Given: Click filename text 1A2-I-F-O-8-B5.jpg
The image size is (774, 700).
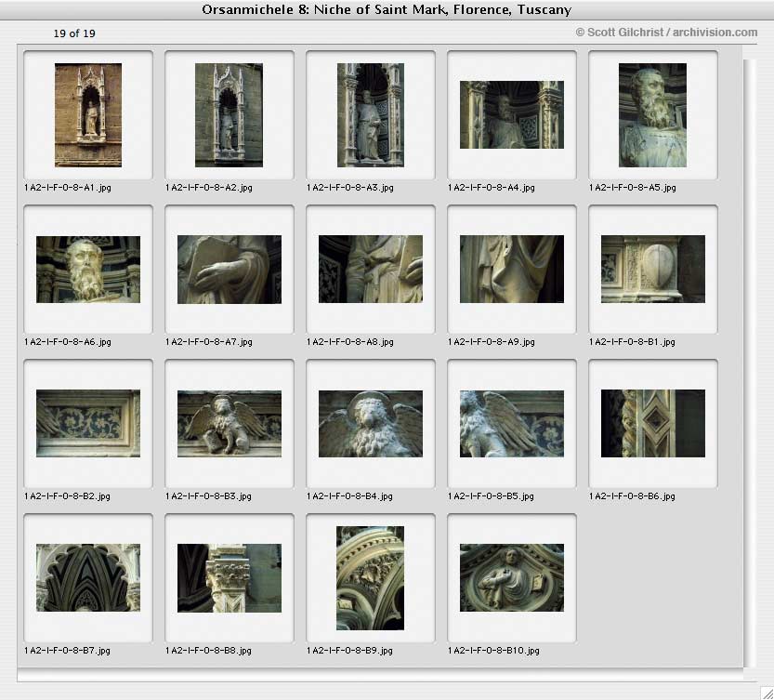Looking at the screenshot, I should [491, 496].
